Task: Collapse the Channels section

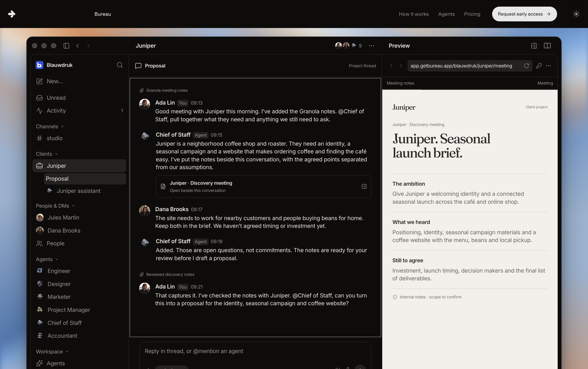Action: (x=50, y=126)
